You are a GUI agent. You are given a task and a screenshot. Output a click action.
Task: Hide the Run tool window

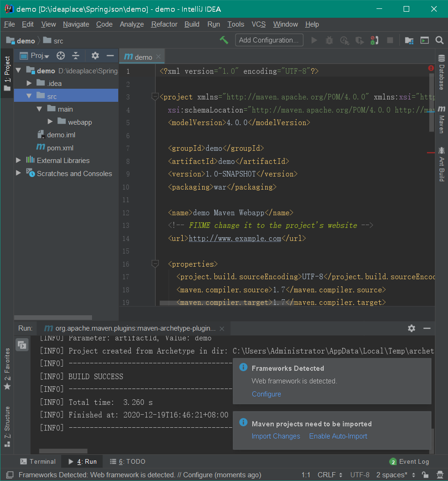(427, 328)
